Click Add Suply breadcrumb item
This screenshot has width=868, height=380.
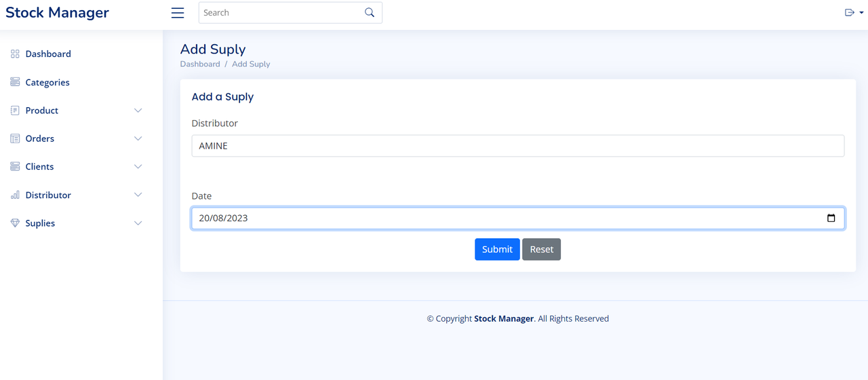pos(251,64)
